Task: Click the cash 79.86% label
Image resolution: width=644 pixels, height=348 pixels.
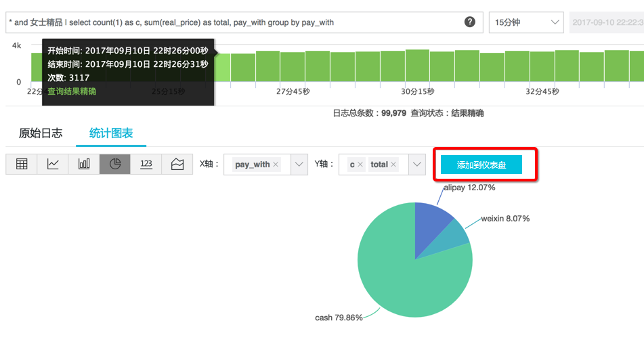Action: point(339,318)
